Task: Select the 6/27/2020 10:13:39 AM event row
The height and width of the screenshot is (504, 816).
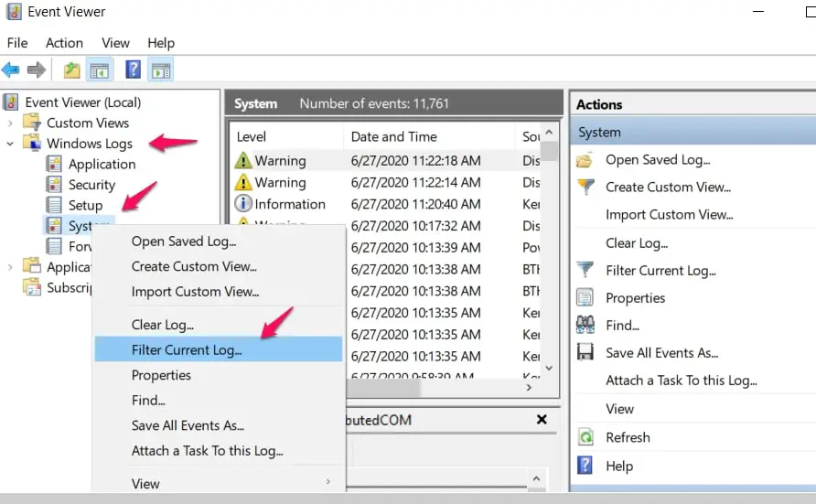Action: (445, 247)
